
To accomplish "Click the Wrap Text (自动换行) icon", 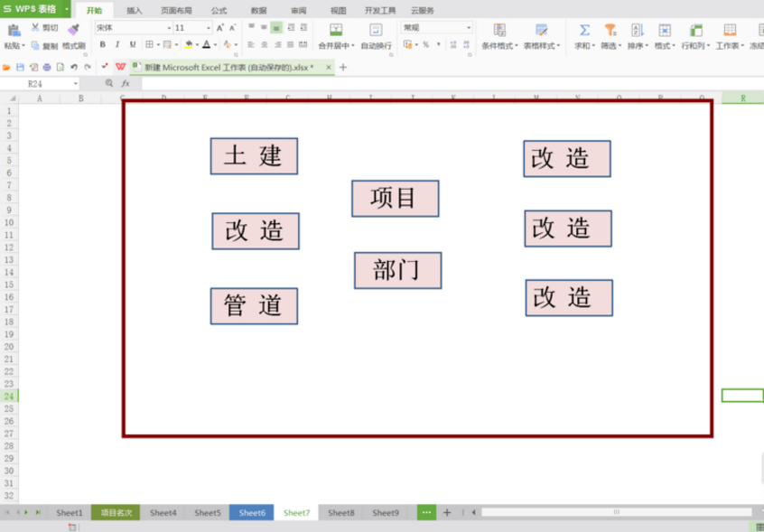I will 376,30.
